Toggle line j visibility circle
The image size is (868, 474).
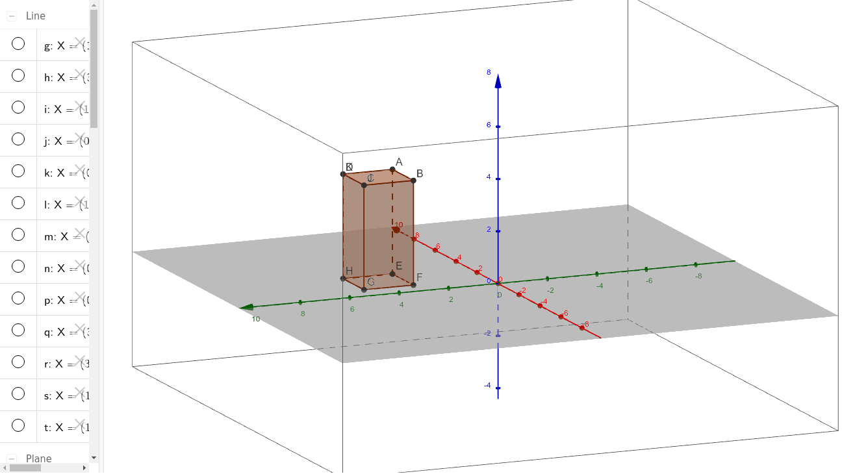click(18, 139)
